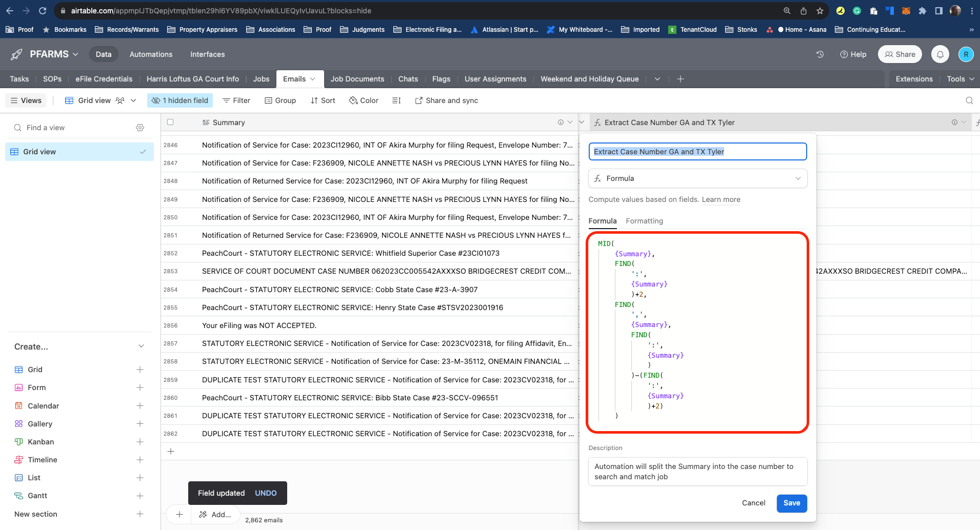Open browser extensions puzzle icon
980x530 pixels.
(x=923, y=11)
